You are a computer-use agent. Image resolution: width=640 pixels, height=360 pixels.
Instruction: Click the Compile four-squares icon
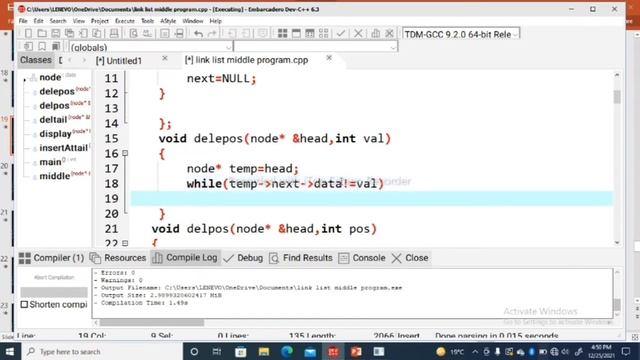282,34
